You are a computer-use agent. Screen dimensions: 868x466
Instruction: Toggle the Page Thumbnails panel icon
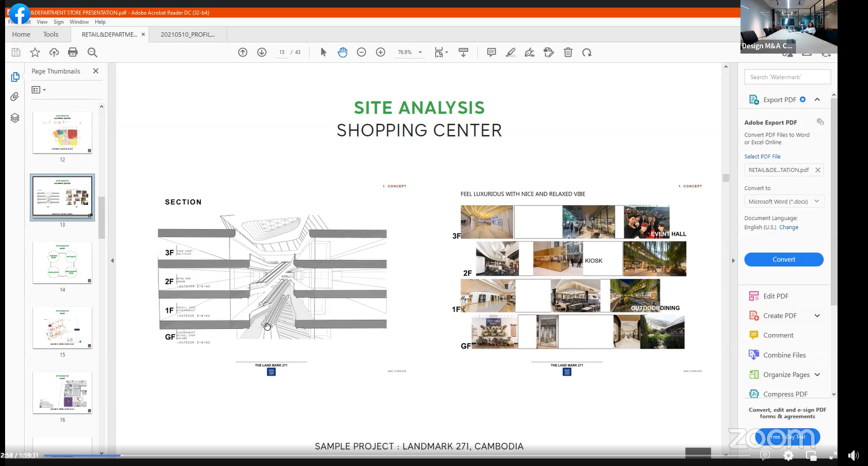click(x=15, y=77)
